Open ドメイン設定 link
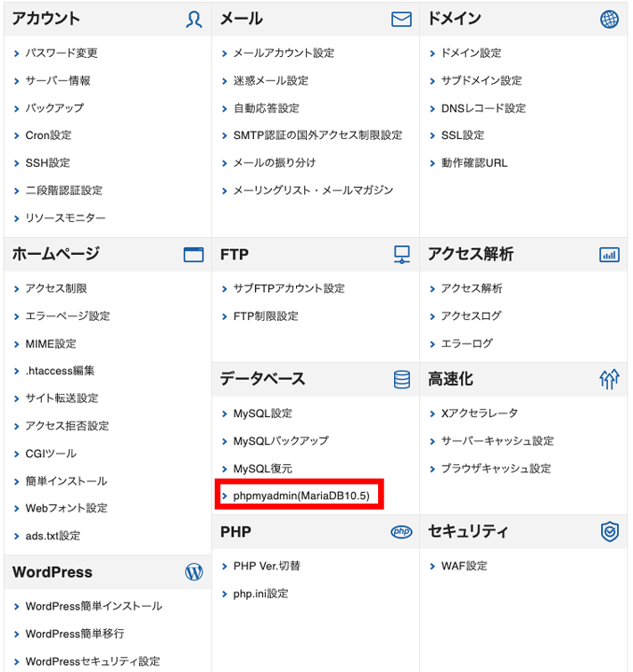Viewport: 633px width, 672px height. [x=472, y=53]
